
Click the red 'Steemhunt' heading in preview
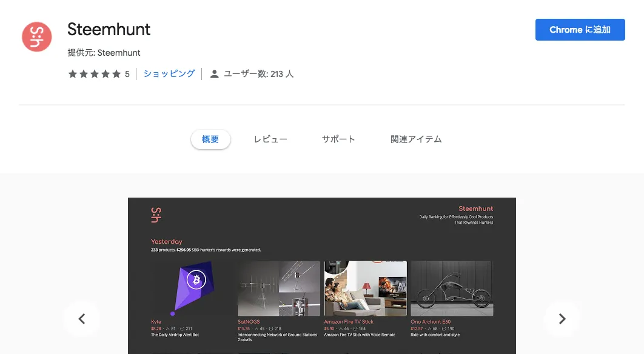click(475, 209)
